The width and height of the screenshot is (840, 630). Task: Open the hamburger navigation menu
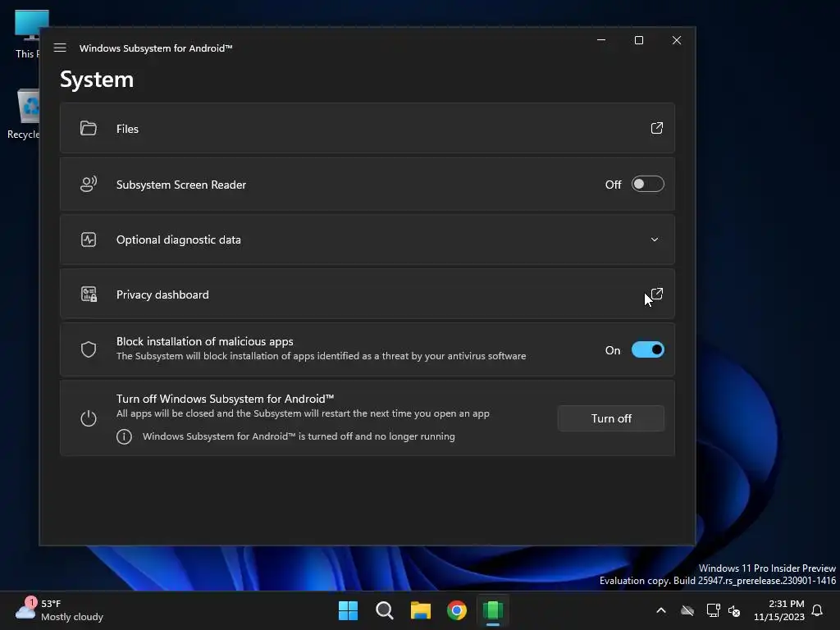pyautogui.click(x=60, y=48)
